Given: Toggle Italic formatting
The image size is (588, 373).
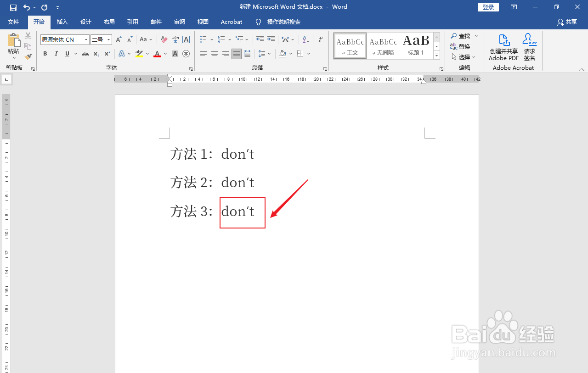Looking at the screenshot, I should 56,54.
